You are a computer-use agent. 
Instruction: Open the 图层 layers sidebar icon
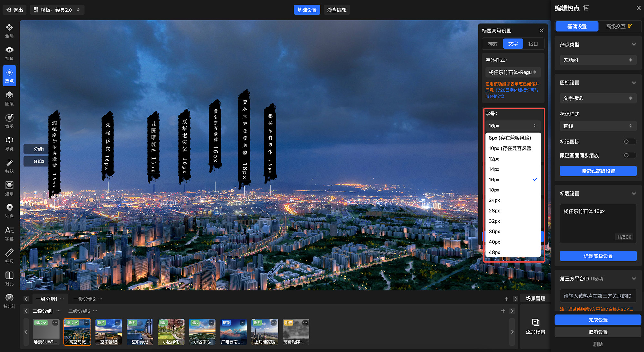click(9, 95)
